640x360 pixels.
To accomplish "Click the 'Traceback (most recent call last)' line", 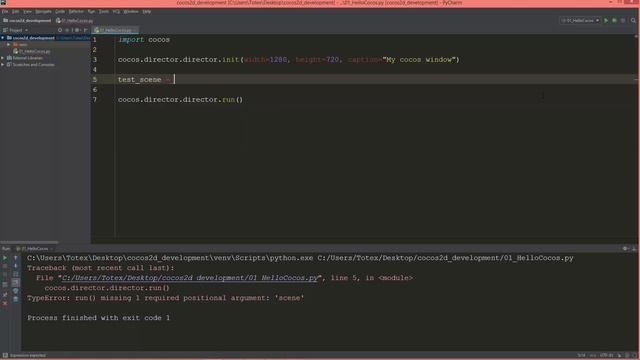I will [101, 268].
